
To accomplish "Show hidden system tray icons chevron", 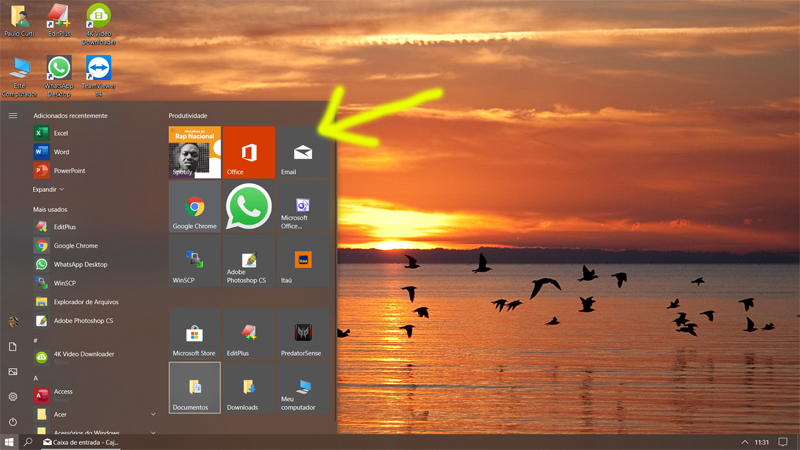I will [x=744, y=442].
